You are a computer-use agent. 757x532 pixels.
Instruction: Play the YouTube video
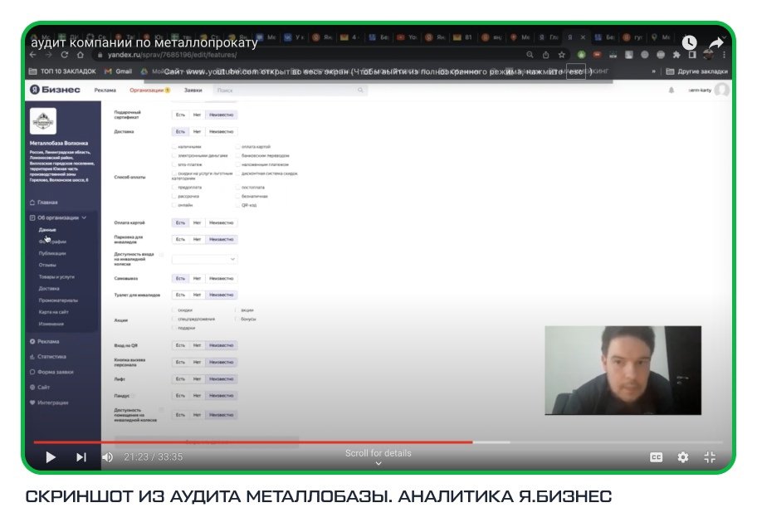[x=50, y=456]
